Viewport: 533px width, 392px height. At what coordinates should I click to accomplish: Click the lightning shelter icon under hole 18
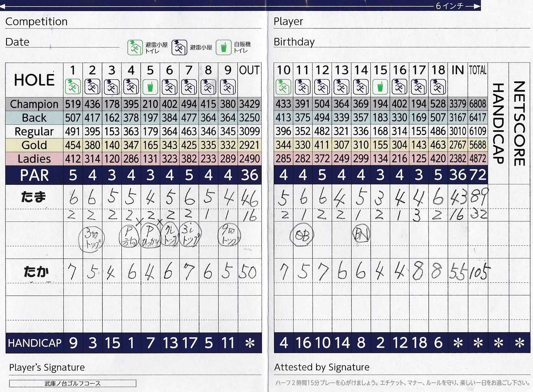(x=438, y=87)
